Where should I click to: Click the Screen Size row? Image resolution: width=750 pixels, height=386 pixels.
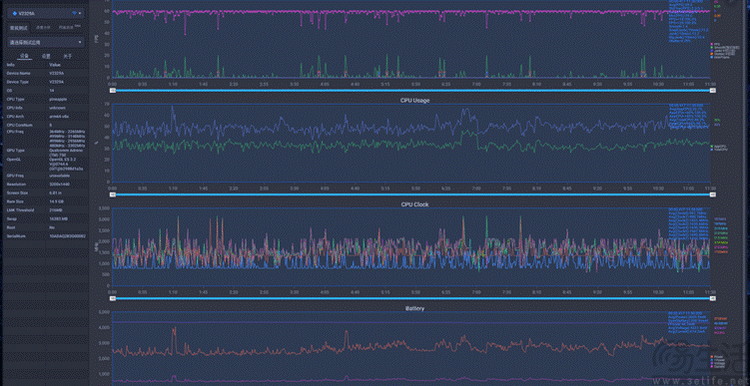point(46,192)
